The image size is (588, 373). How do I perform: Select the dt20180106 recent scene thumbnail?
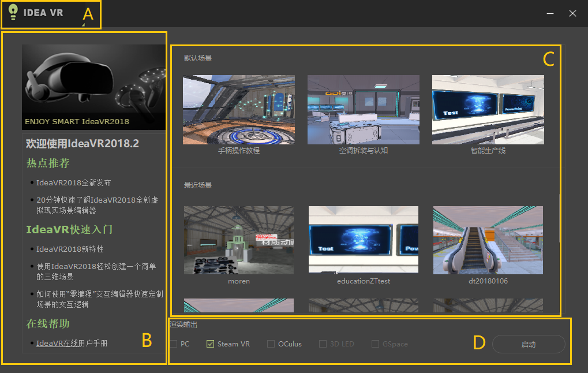coord(488,240)
